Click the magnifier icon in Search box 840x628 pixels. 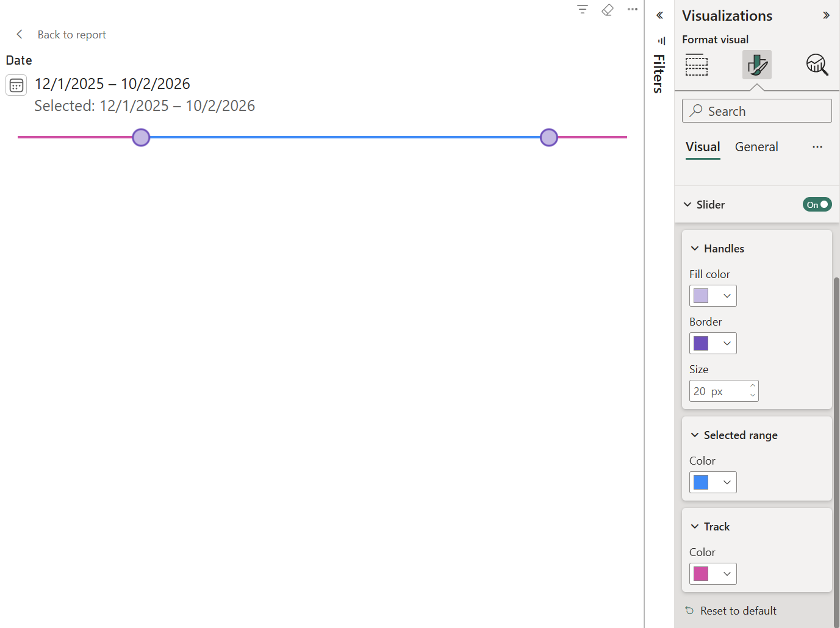click(x=696, y=110)
